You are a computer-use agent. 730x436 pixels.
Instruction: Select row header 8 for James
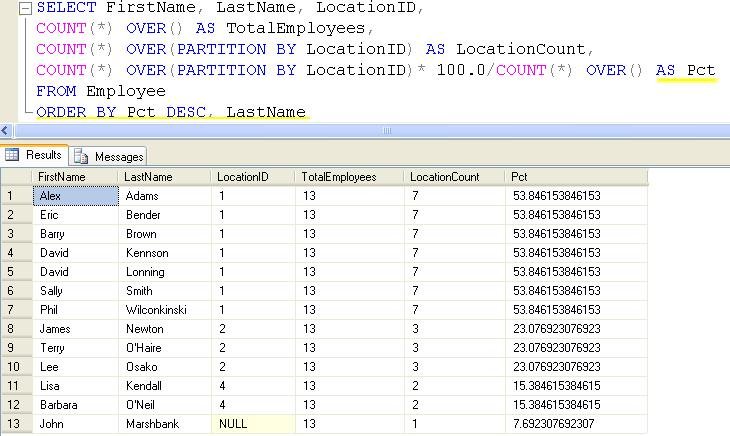coord(16,329)
